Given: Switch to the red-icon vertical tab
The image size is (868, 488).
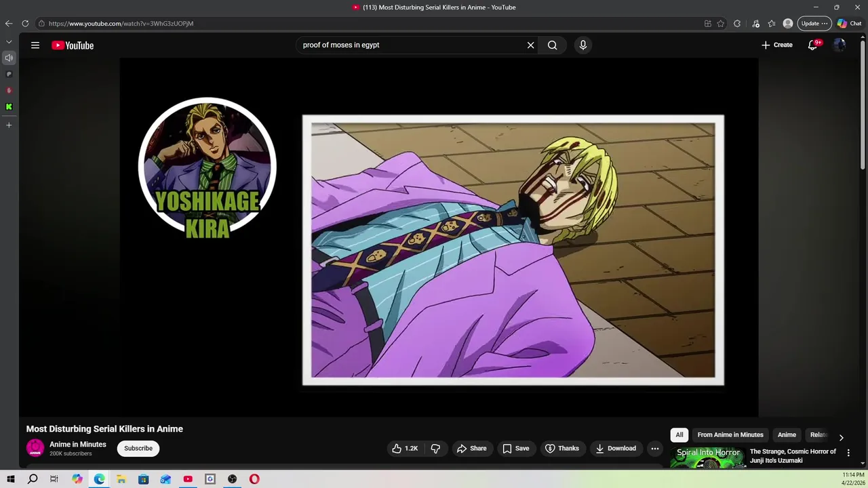Looking at the screenshot, I should pyautogui.click(x=9, y=90).
